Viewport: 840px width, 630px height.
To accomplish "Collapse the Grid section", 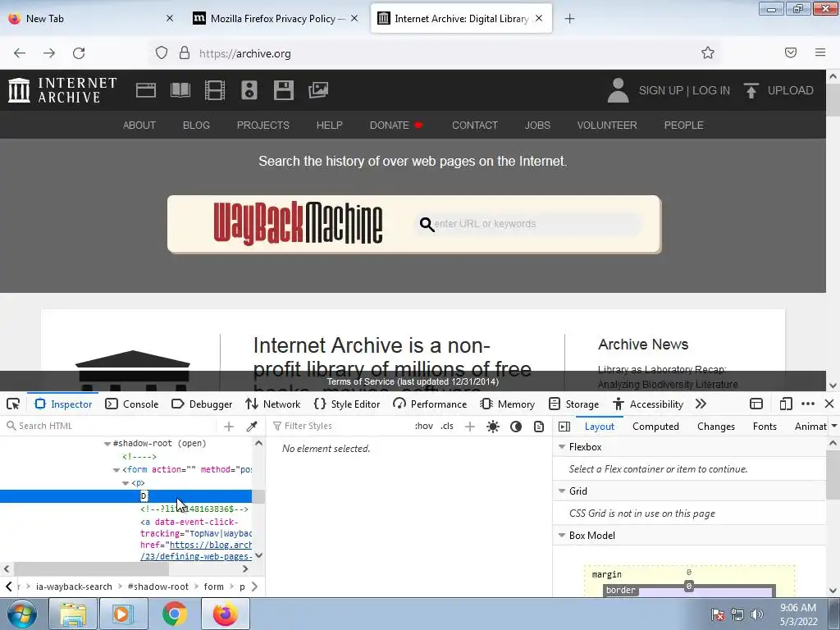I will (562, 491).
